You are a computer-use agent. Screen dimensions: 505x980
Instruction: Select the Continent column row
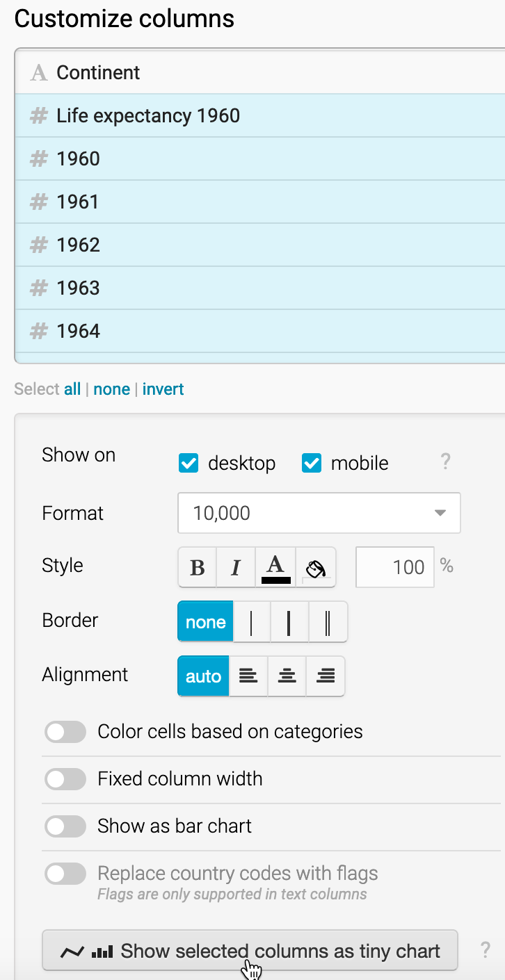tap(260, 72)
